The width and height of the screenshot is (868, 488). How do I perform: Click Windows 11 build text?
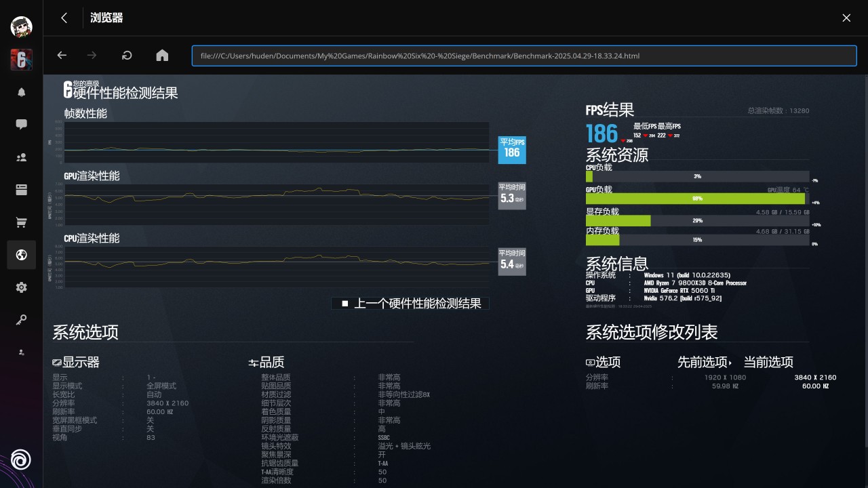687,275
